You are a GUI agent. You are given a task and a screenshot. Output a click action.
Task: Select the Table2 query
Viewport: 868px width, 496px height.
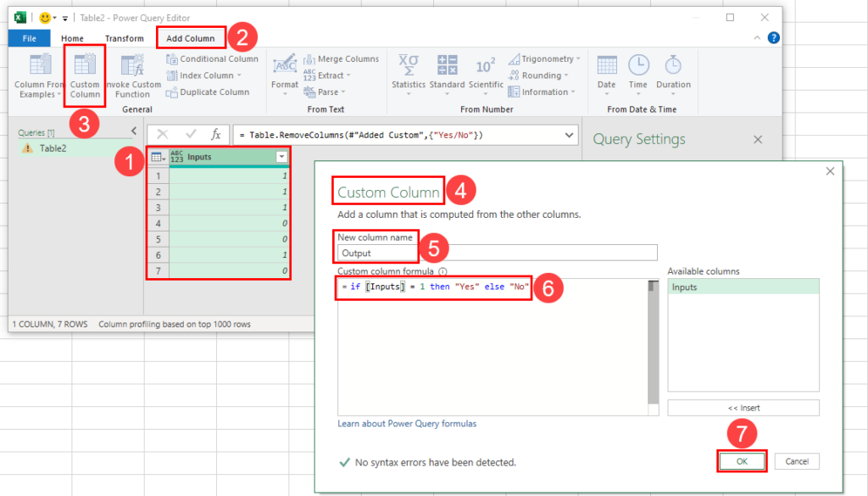(53, 148)
